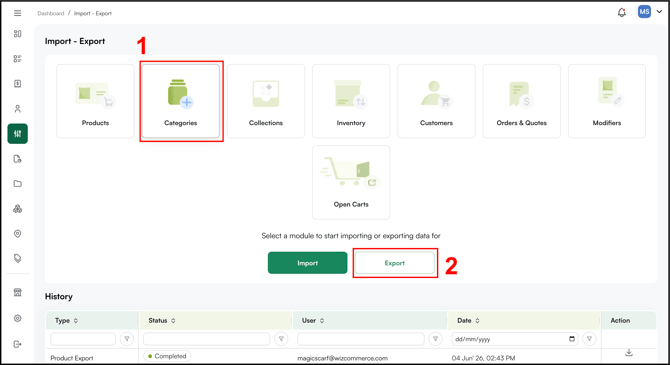Open the Type column filter funnel
670x365 pixels.
point(127,339)
